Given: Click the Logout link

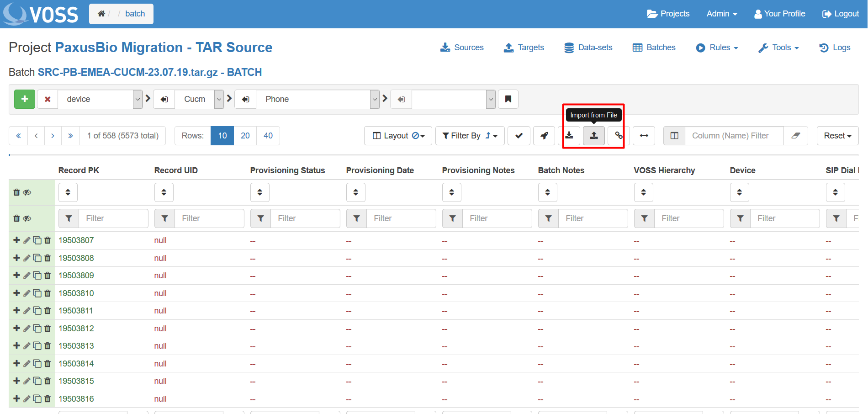Looking at the screenshot, I should 841,14.
